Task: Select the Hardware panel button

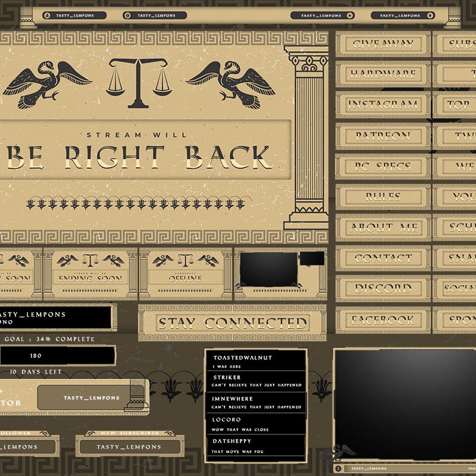Action: click(x=383, y=74)
